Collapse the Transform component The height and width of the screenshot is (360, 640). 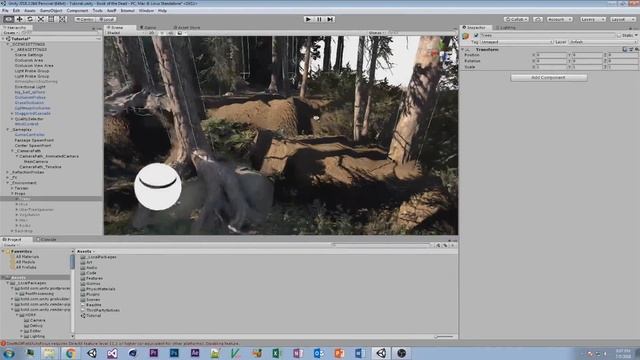coord(462,49)
